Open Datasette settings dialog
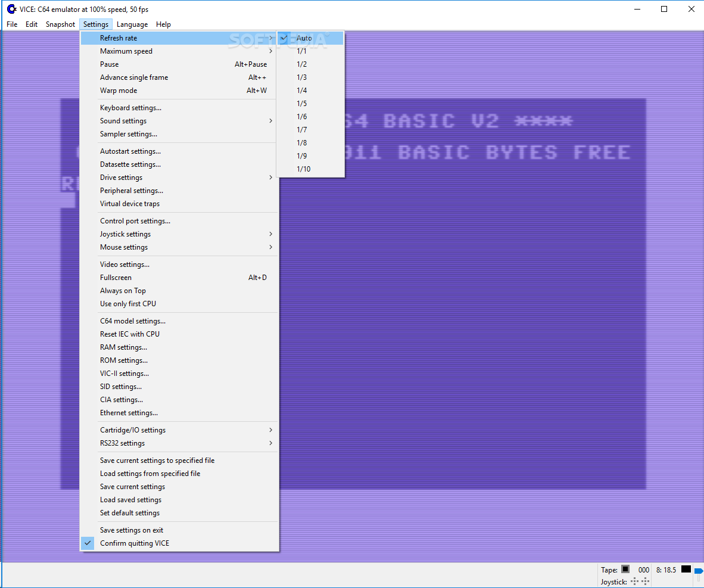The width and height of the screenshot is (704, 588). click(x=180, y=164)
